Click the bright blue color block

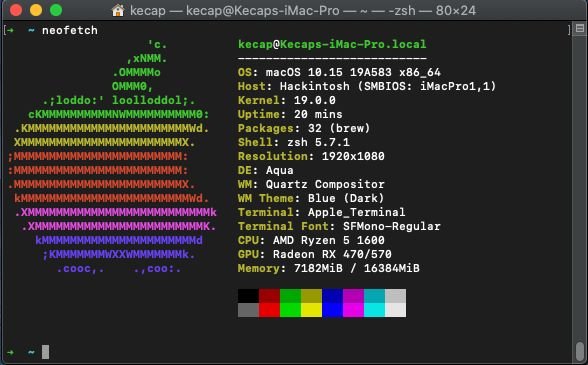coord(332,310)
